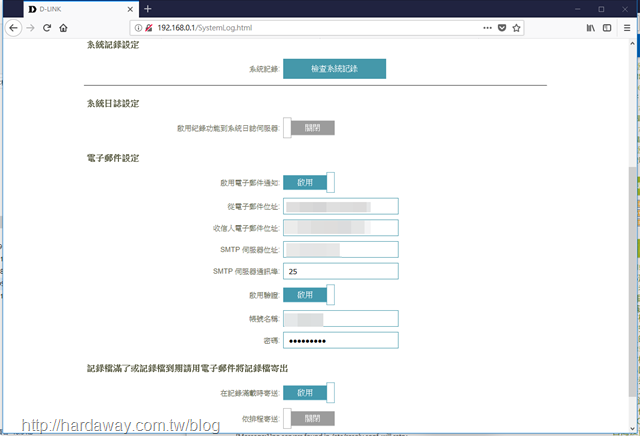This screenshot has height=436, width=640.
Task: Toggle send-on-log-full email switch
Action: tap(309, 393)
